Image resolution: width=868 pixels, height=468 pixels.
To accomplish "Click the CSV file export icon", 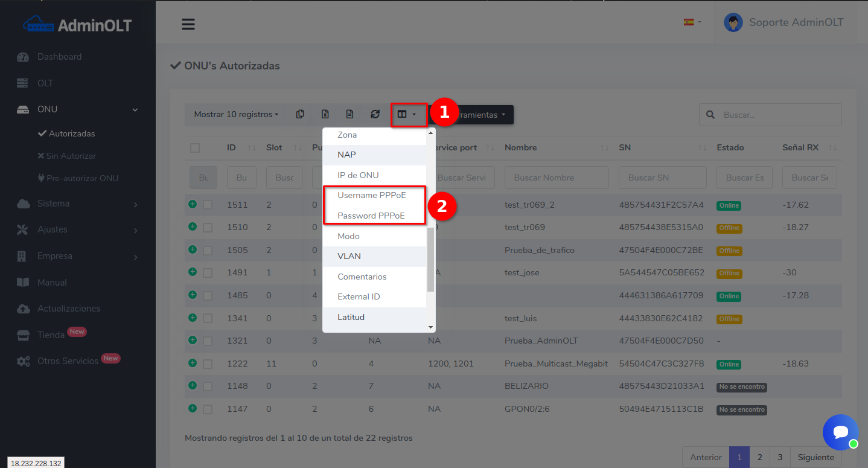I will (x=349, y=114).
